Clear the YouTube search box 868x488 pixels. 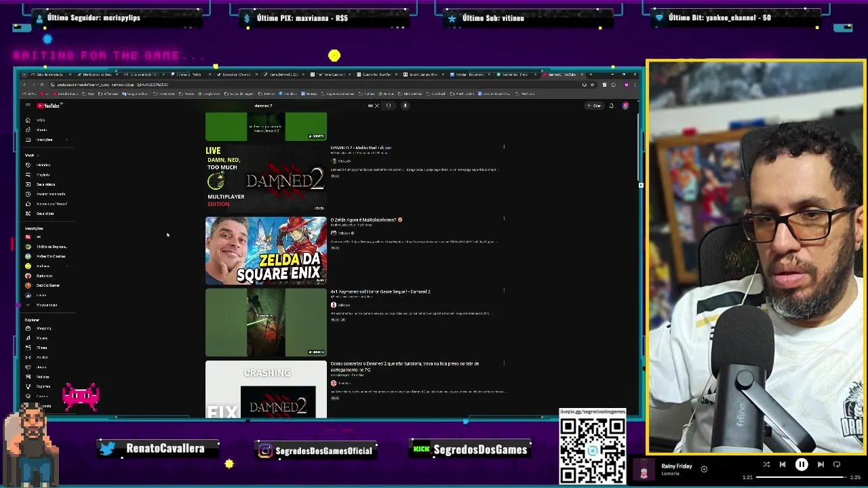(x=377, y=106)
